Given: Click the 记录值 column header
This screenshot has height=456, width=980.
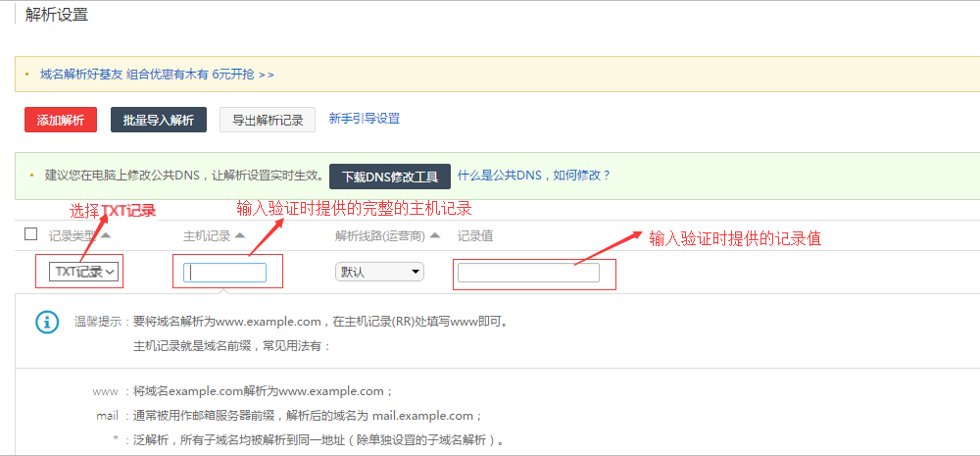Looking at the screenshot, I should [x=475, y=236].
